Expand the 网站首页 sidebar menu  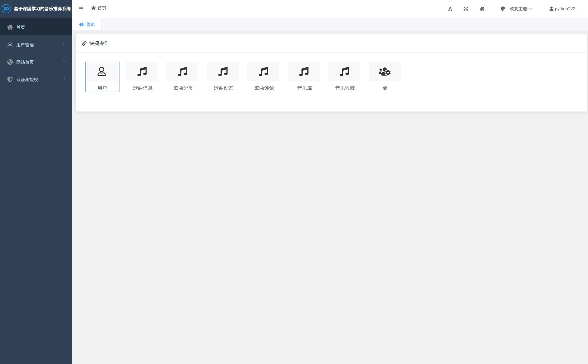(x=36, y=62)
